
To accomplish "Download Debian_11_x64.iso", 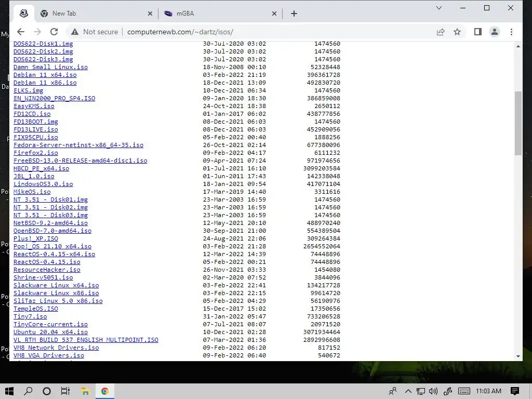I will pos(45,75).
